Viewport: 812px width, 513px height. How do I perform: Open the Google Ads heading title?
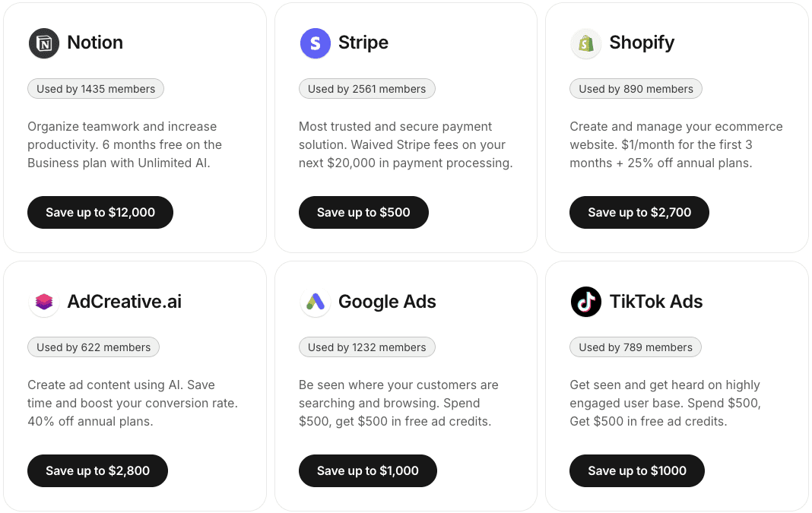coord(387,302)
